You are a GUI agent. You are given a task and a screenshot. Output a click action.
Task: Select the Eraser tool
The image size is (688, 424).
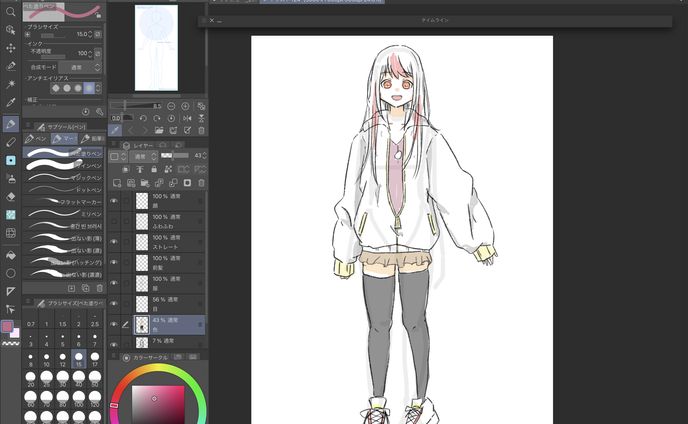11,197
